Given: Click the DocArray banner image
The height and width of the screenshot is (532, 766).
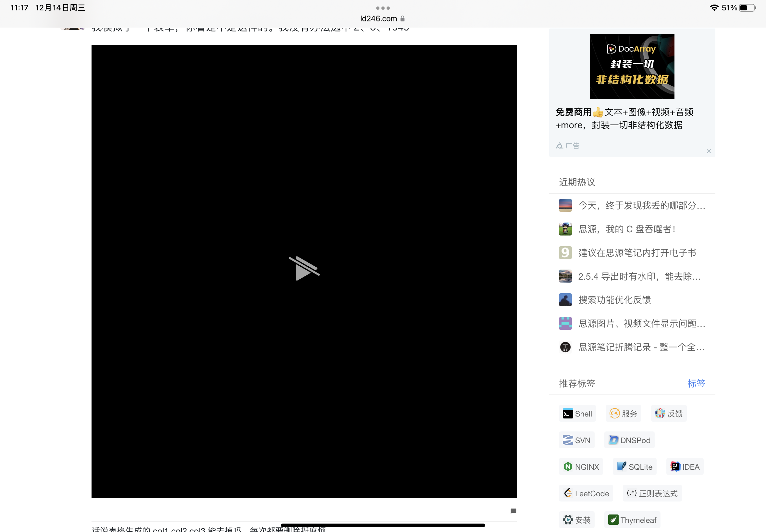Looking at the screenshot, I should click(632, 66).
